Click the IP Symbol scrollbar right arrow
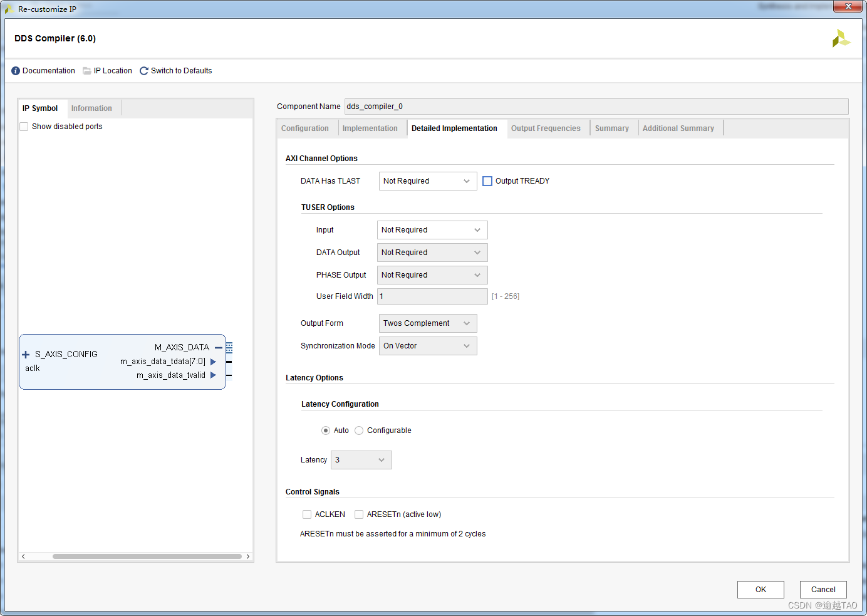 [248, 556]
